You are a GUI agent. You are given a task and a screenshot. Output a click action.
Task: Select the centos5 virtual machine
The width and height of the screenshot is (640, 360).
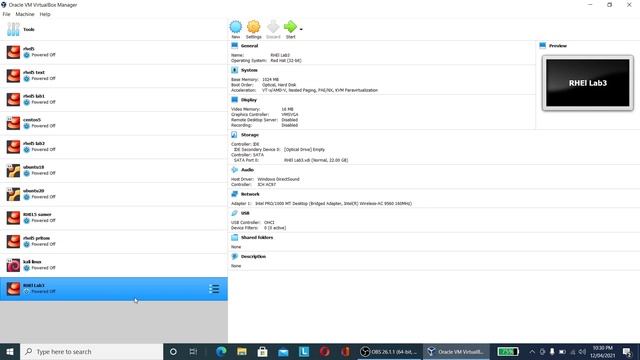(x=114, y=123)
